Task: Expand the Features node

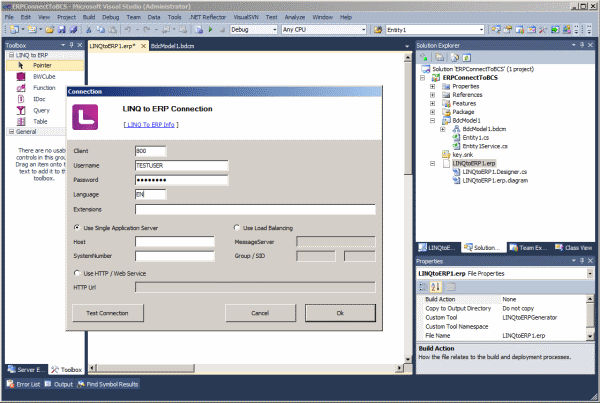Action: (x=432, y=103)
